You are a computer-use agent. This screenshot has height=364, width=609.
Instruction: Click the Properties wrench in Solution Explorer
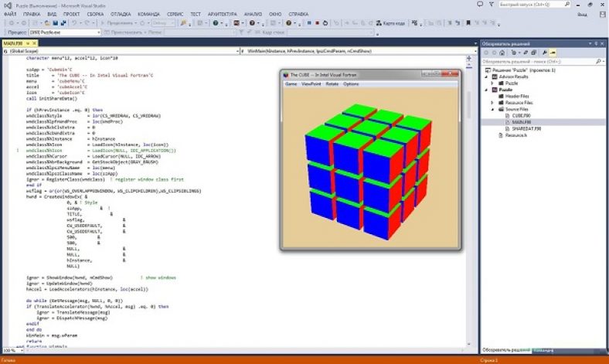545,53
